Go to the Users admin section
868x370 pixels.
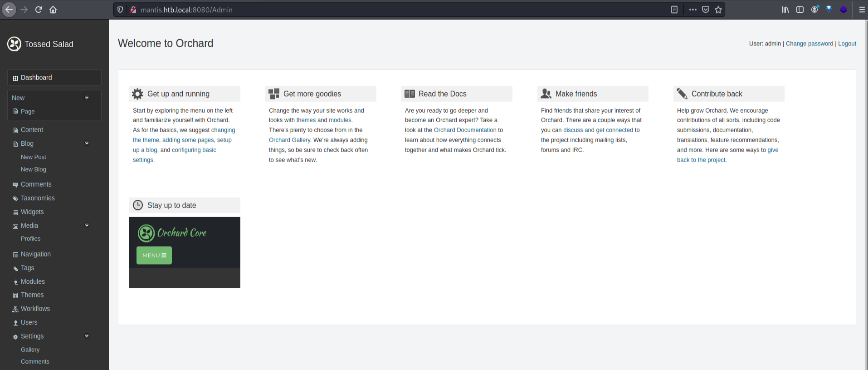(x=29, y=322)
